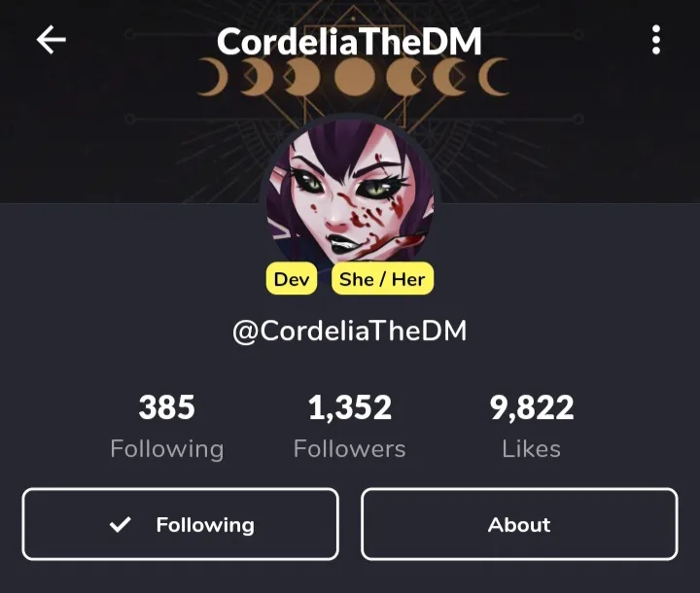The height and width of the screenshot is (593, 700).
Task: Click the checkmark in Following button
Action: [121, 524]
